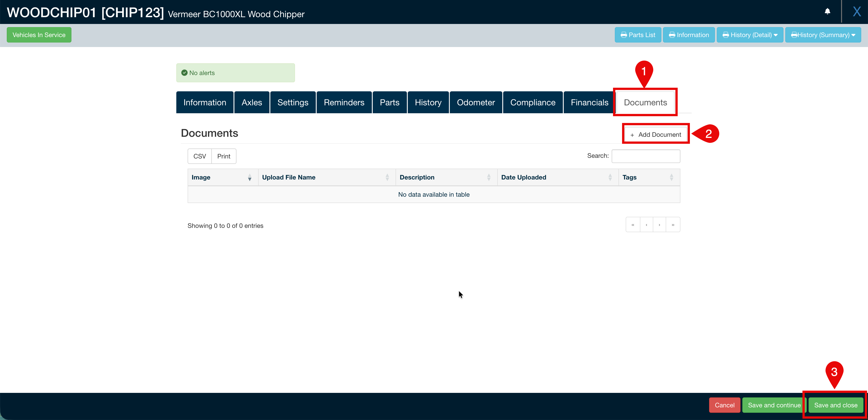868x420 pixels.
Task: Open the Settings tab
Action: (293, 102)
